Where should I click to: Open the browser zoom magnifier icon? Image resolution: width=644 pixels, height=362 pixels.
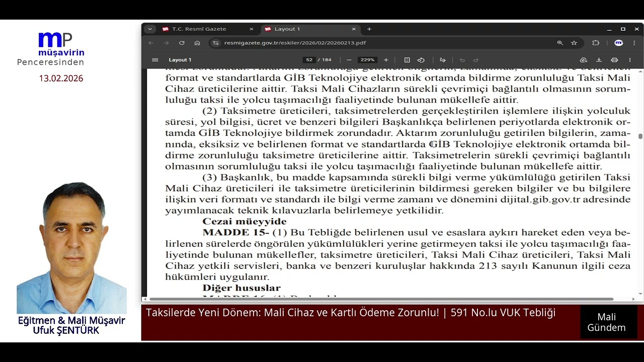[560, 43]
